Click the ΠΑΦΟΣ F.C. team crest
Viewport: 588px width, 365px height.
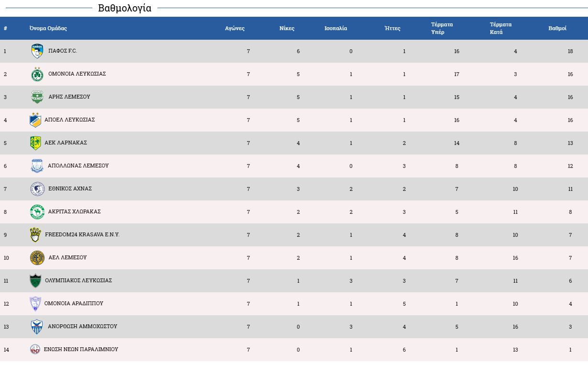pos(37,51)
